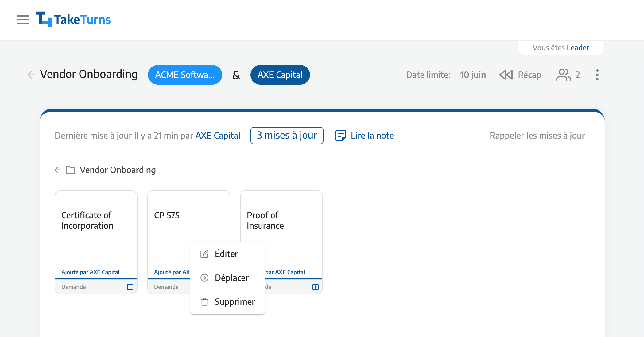Open Lire la note link

coord(372,136)
